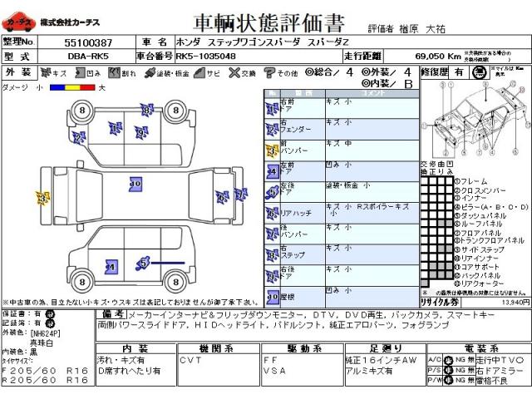Click damage marker 10 on the roof diagram

tap(135, 183)
